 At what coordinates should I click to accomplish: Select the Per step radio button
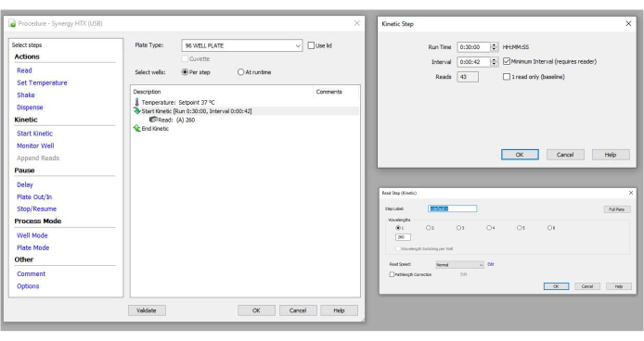tap(185, 72)
